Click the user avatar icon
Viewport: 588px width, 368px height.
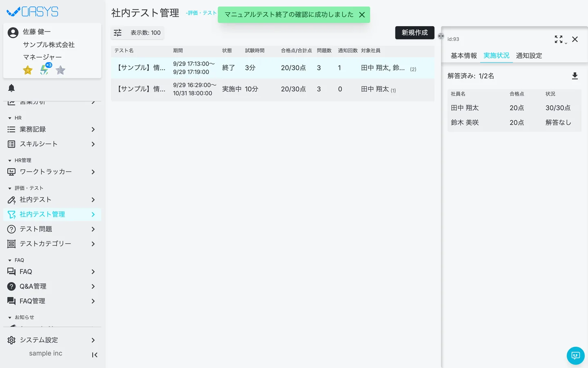[13, 33]
